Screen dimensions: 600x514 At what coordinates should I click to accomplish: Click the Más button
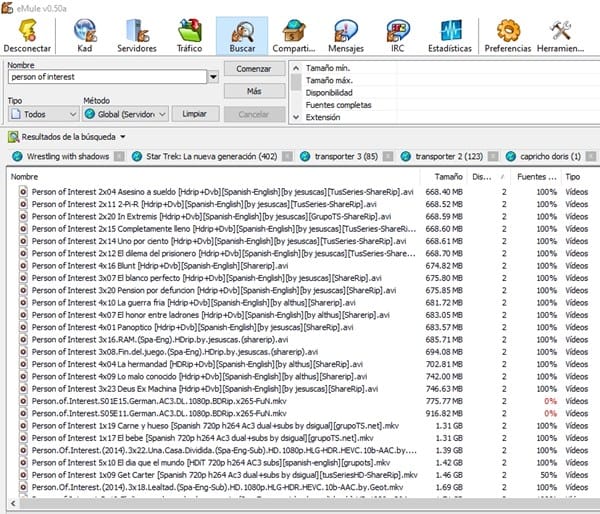point(254,91)
